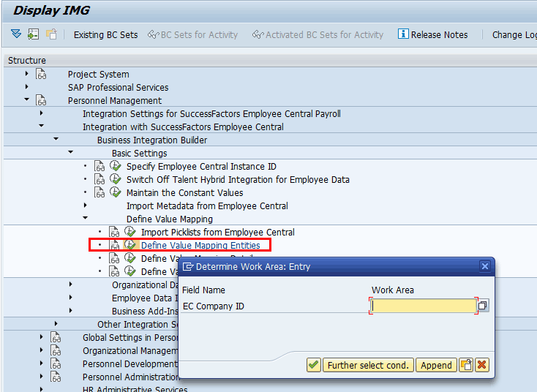The width and height of the screenshot is (537, 392).
Task: Open documentation icon for Personnel Management
Action: click(x=41, y=100)
